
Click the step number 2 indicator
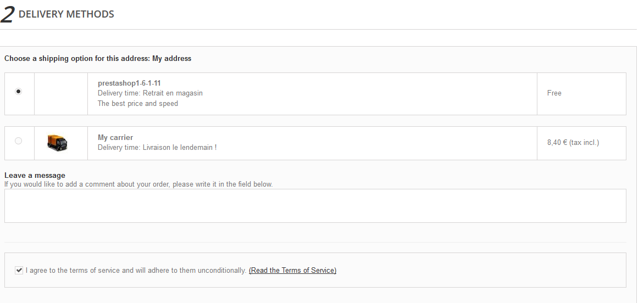click(8, 15)
